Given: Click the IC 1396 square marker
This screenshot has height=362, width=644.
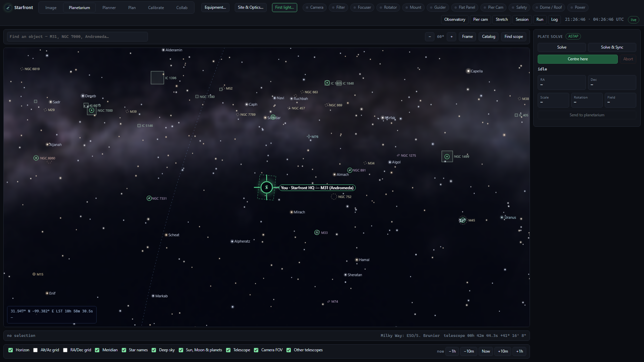Looking at the screenshot, I should (x=157, y=78).
